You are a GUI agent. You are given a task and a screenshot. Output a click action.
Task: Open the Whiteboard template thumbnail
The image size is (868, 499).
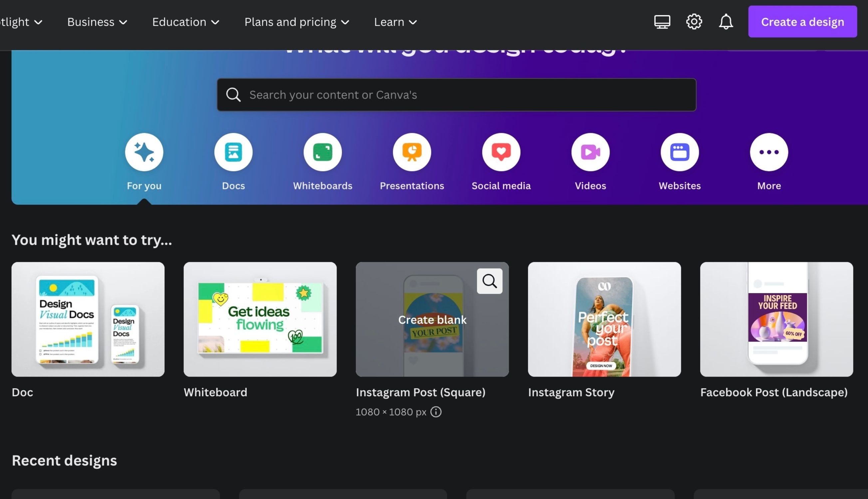pos(260,319)
